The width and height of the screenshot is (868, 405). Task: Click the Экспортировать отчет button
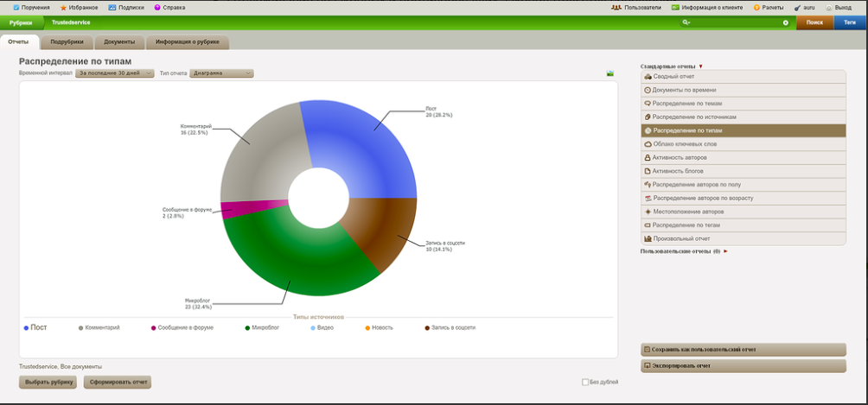744,366
